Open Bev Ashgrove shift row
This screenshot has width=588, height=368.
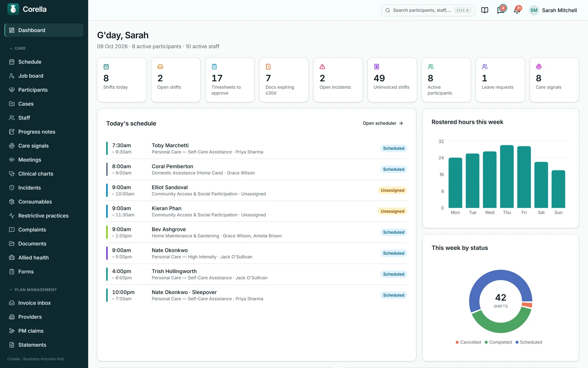pos(257,232)
